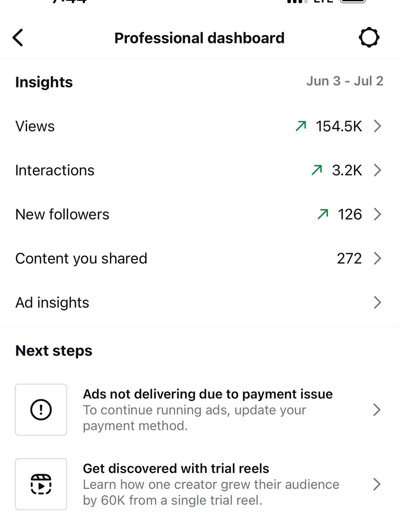Expand Interactions chevron arrow
The height and width of the screenshot is (532, 399).
[x=377, y=170]
